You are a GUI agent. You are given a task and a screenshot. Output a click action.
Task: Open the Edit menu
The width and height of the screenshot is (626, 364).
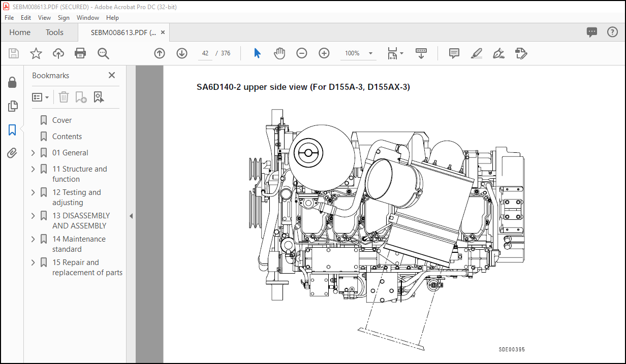click(26, 17)
